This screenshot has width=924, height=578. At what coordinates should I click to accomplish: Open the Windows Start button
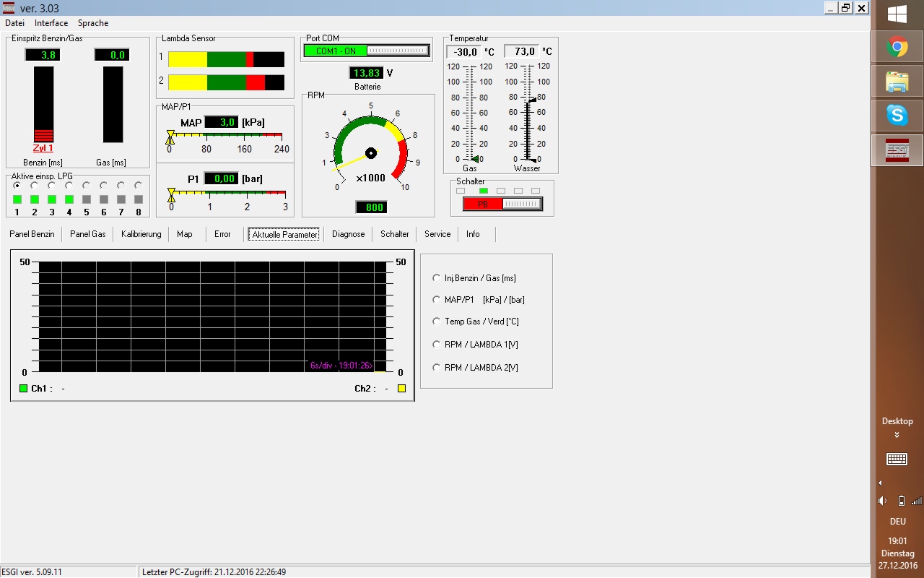click(897, 14)
